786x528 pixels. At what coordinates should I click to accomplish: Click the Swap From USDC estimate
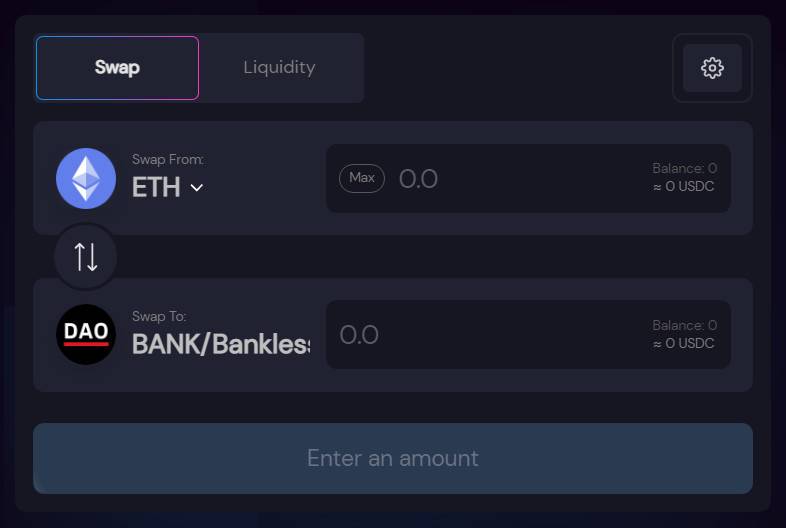pos(683,187)
